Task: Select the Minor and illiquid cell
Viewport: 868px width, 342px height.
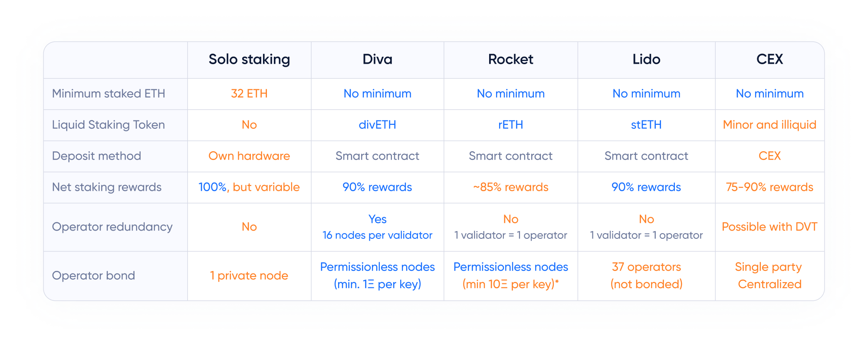Action: (x=769, y=125)
